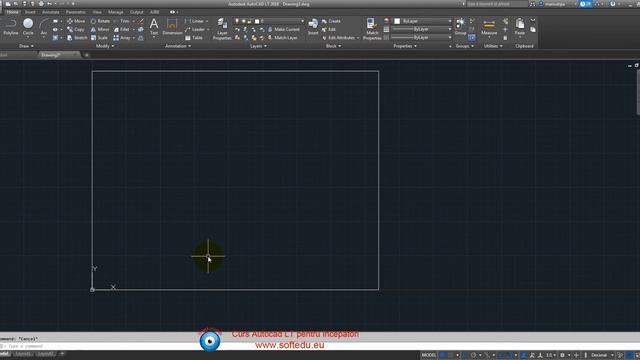Expand the Draw panel
The width and height of the screenshot is (640, 360).
[x=27, y=46]
